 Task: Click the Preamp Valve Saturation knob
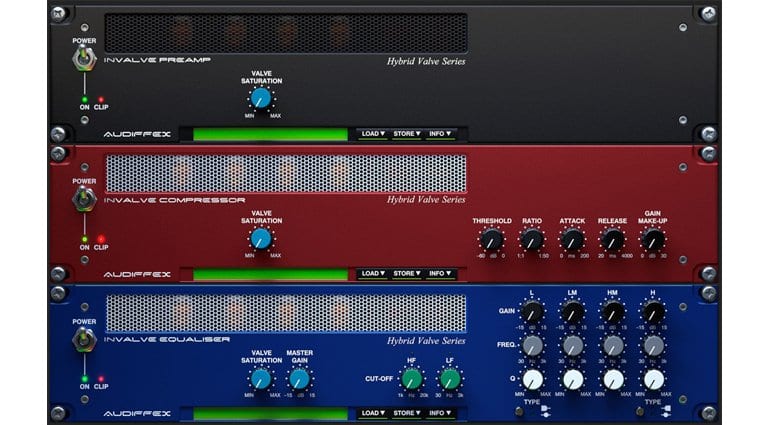[x=261, y=98]
